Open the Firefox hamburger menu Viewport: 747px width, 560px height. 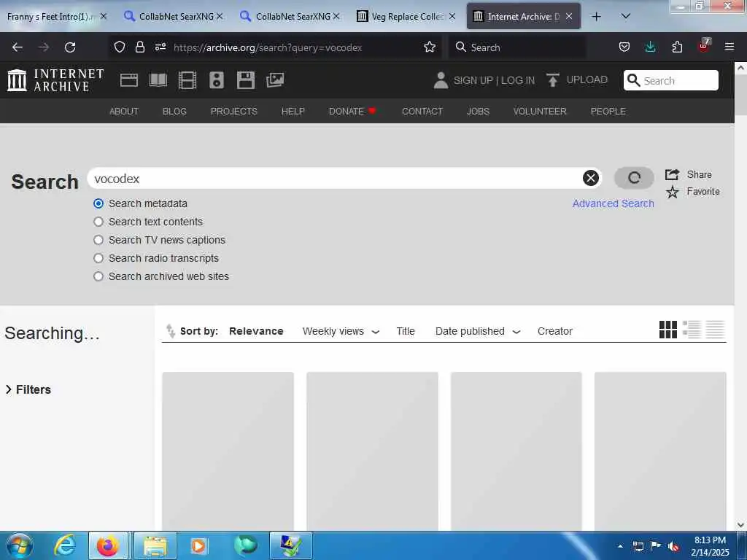(x=729, y=47)
